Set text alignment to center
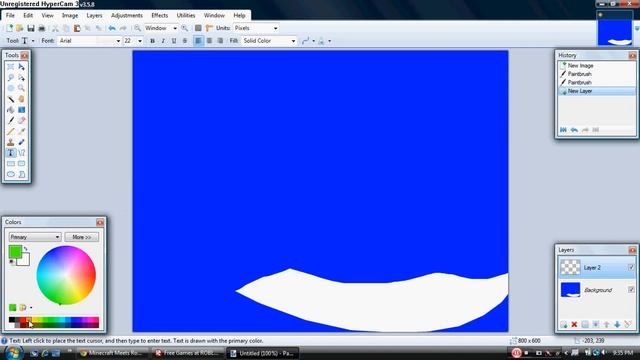The image size is (640, 360). (209, 41)
